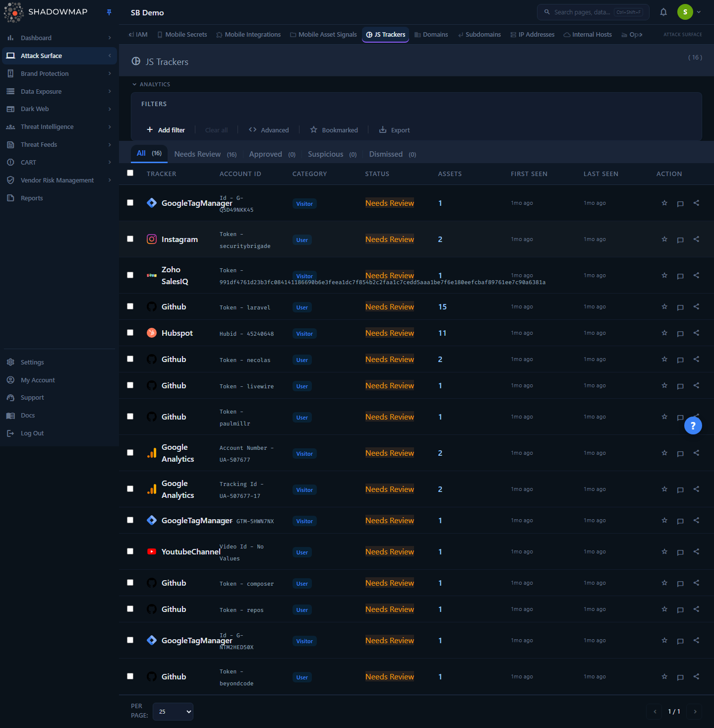Viewport: 714px width, 728px height.
Task: Select the Hubspot row checkbox
Action: coord(130,333)
